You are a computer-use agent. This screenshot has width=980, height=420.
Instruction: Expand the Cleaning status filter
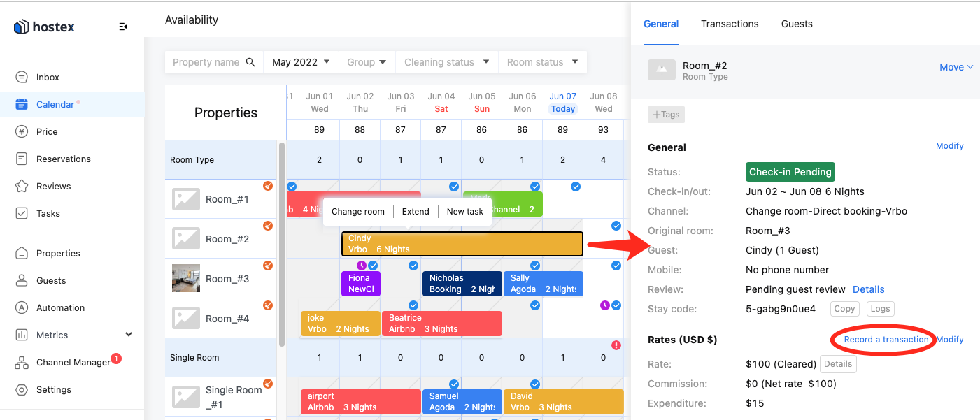coord(447,62)
